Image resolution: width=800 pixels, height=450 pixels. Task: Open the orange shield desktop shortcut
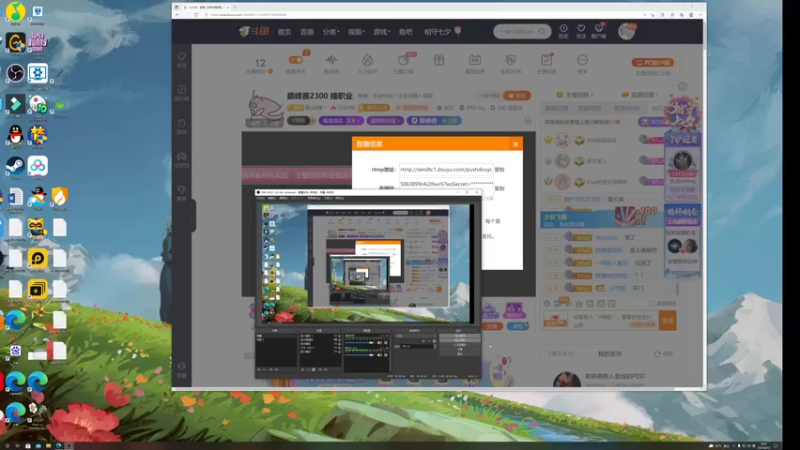[60, 197]
